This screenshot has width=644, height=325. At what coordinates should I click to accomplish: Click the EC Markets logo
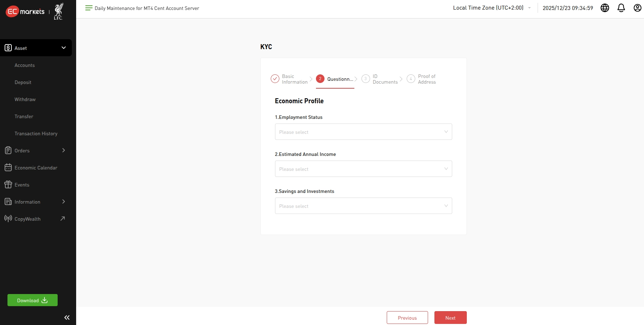(25, 12)
